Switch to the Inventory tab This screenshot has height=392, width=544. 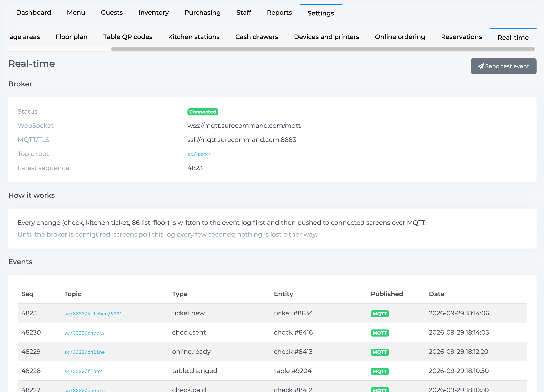click(154, 13)
